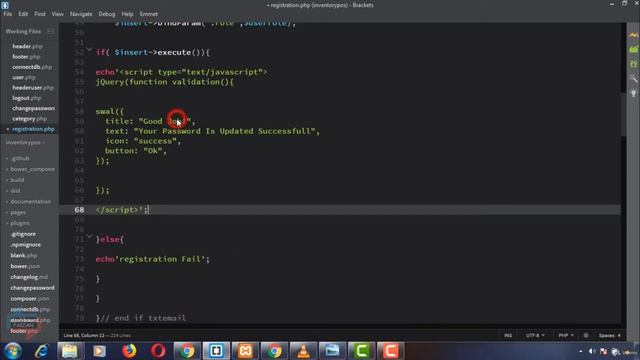Open the Edit menu
Screen dimensions: 640x360
tap(23, 14)
